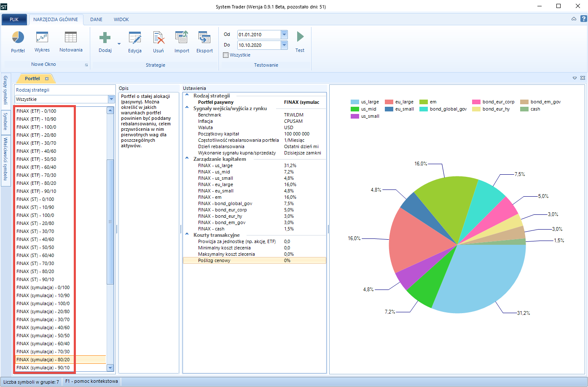
Task: Expand the Rodzaj strategii combo box
Action: point(111,99)
